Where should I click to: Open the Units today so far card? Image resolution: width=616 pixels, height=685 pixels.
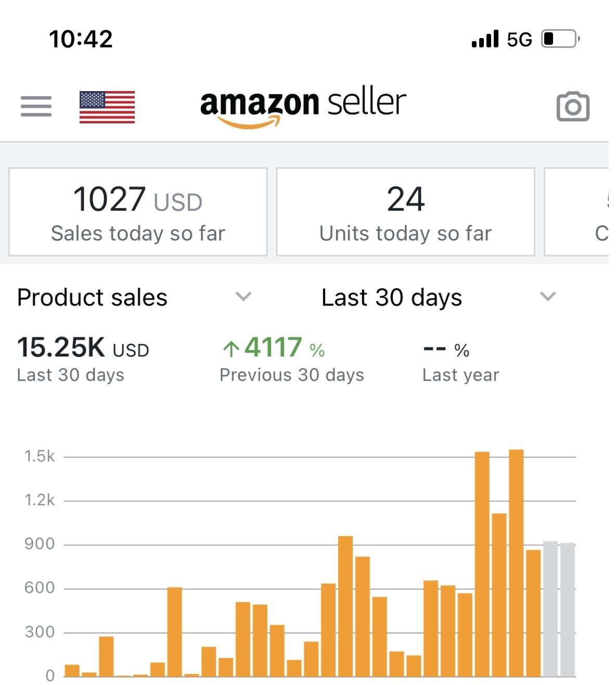point(405,212)
